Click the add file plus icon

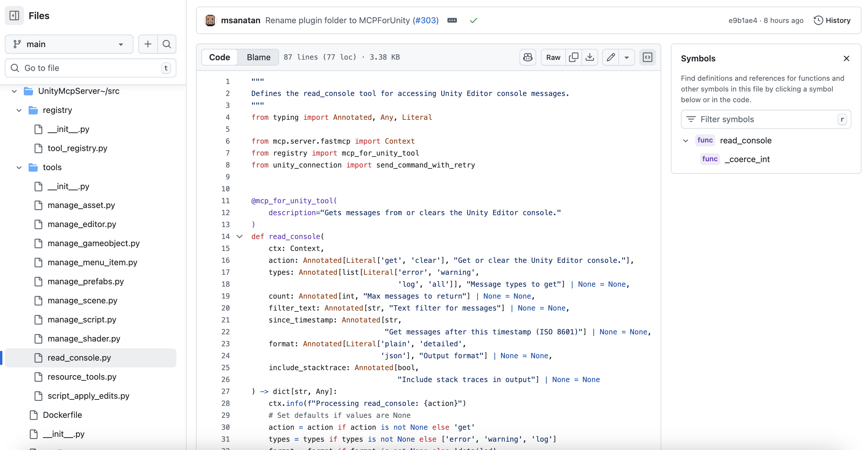147,44
